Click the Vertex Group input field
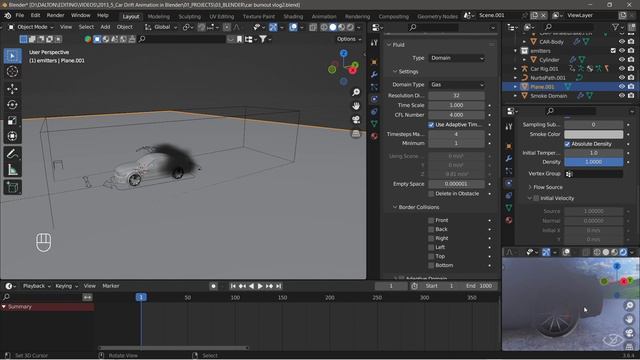 [x=593, y=174]
